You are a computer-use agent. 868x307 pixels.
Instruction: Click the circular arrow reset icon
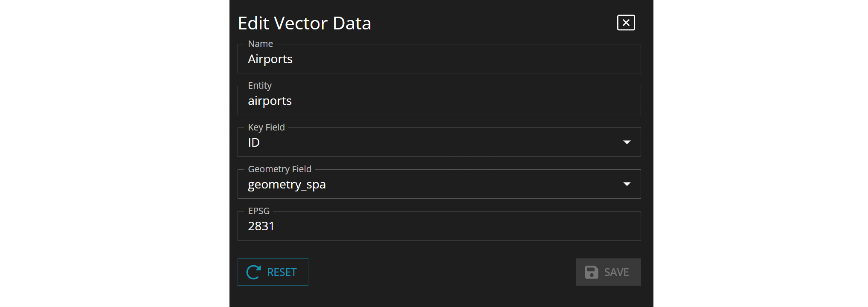[x=253, y=272]
